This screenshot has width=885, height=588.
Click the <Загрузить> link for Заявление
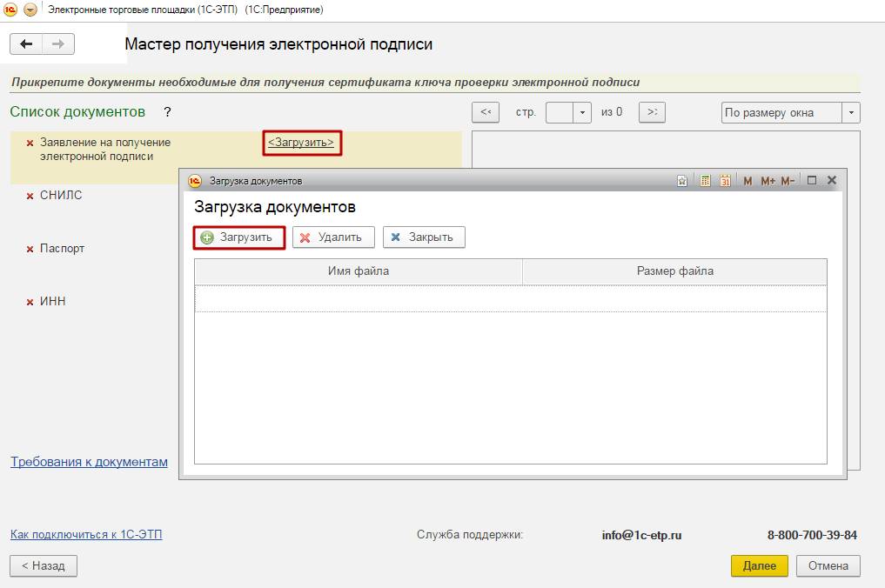(301, 142)
